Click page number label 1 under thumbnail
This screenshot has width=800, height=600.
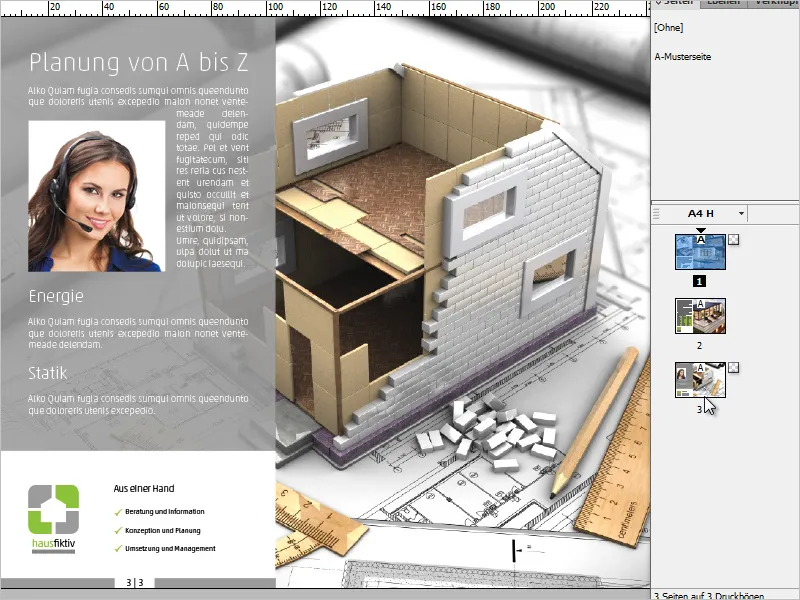click(699, 281)
